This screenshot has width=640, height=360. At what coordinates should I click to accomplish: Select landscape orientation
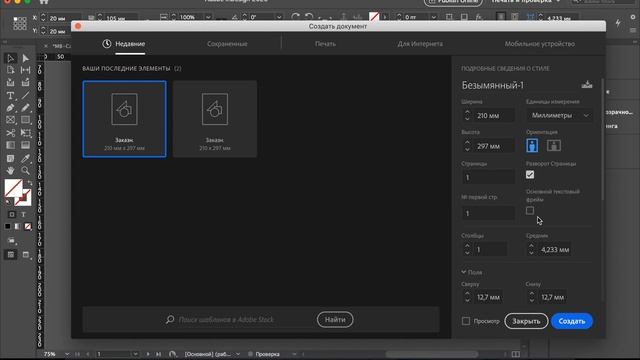pyautogui.click(x=553, y=145)
